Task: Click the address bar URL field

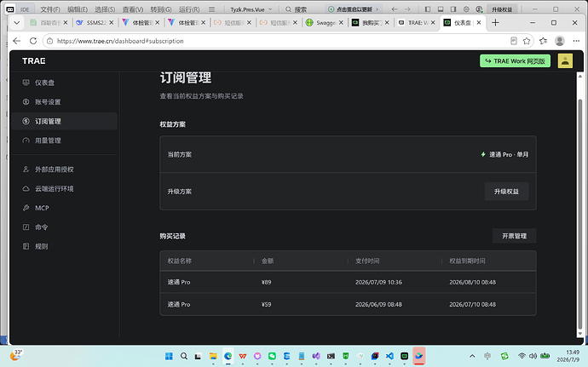Action: pyautogui.click(x=278, y=41)
